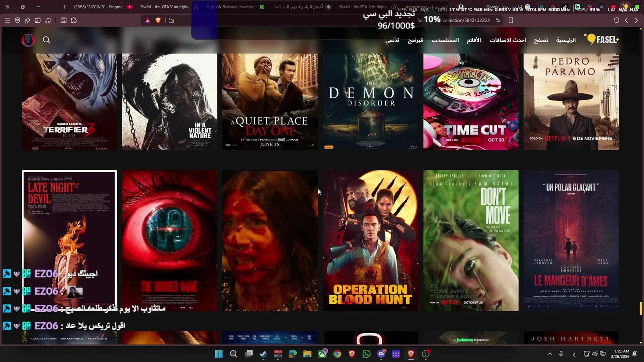
Task: Open Discord from the taskbar
Action: coord(381,354)
